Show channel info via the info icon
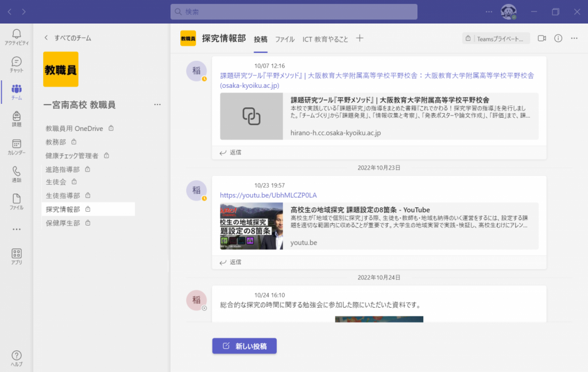This screenshot has height=372, width=588. pos(558,38)
